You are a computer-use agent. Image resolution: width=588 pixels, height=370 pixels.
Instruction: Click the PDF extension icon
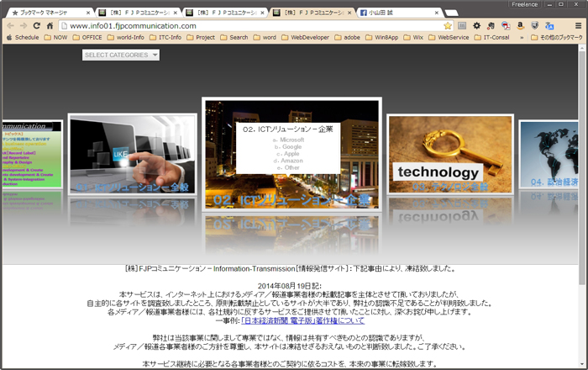506,26
